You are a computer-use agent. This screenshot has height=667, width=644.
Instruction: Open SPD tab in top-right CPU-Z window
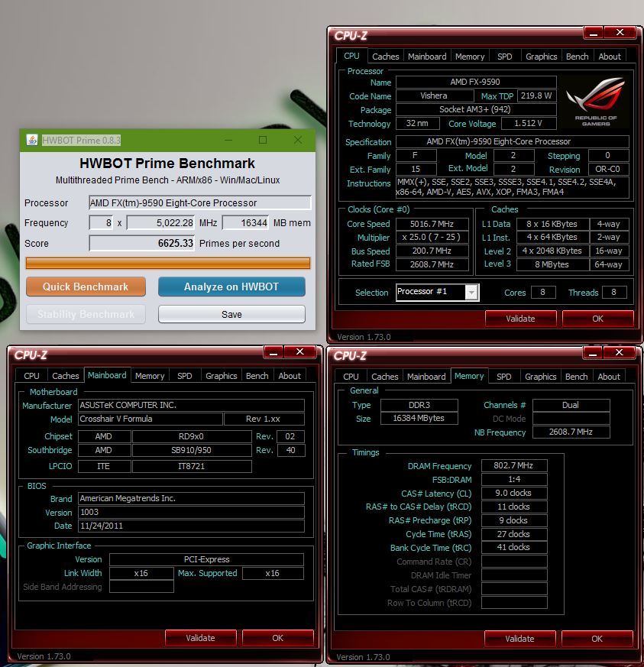504,57
